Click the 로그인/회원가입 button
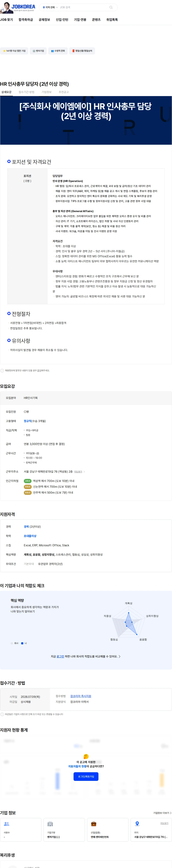Image resolution: width=172 pixels, height=868 pixels. click(86, 777)
